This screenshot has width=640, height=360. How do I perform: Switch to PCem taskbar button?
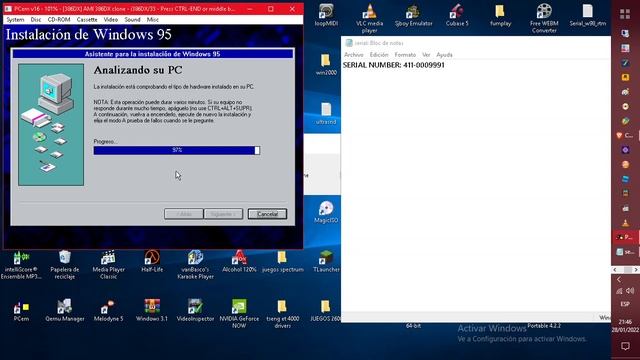click(625, 237)
